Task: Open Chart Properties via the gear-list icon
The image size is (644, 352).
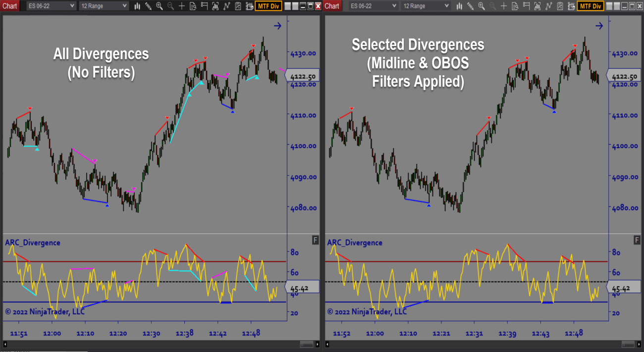Action: [x=250, y=6]
